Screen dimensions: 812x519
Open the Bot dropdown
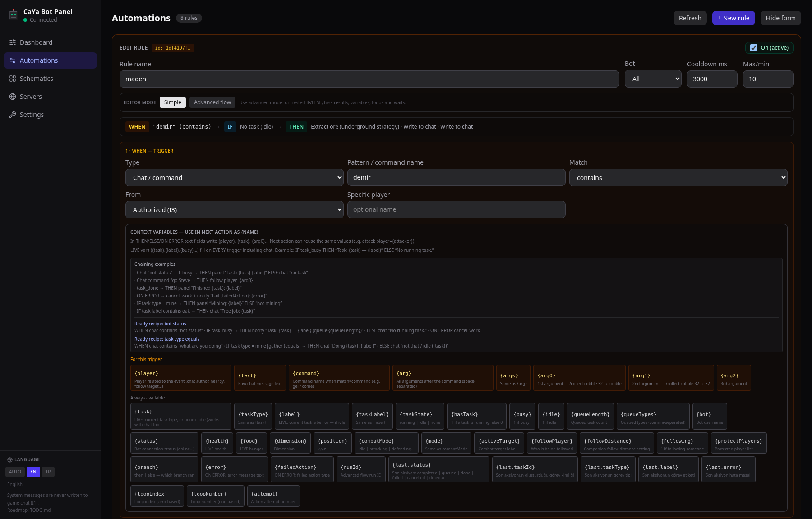click(x=653, y=79)
